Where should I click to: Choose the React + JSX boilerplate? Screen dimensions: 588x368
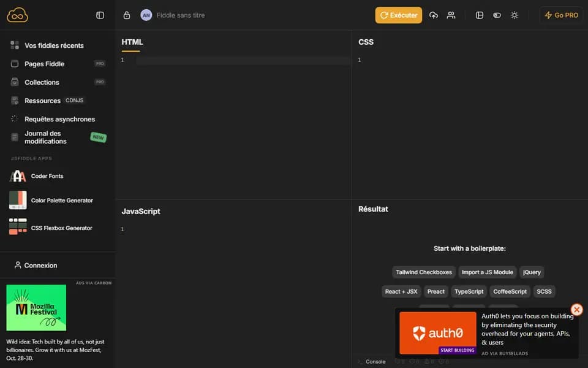(401, 291)
